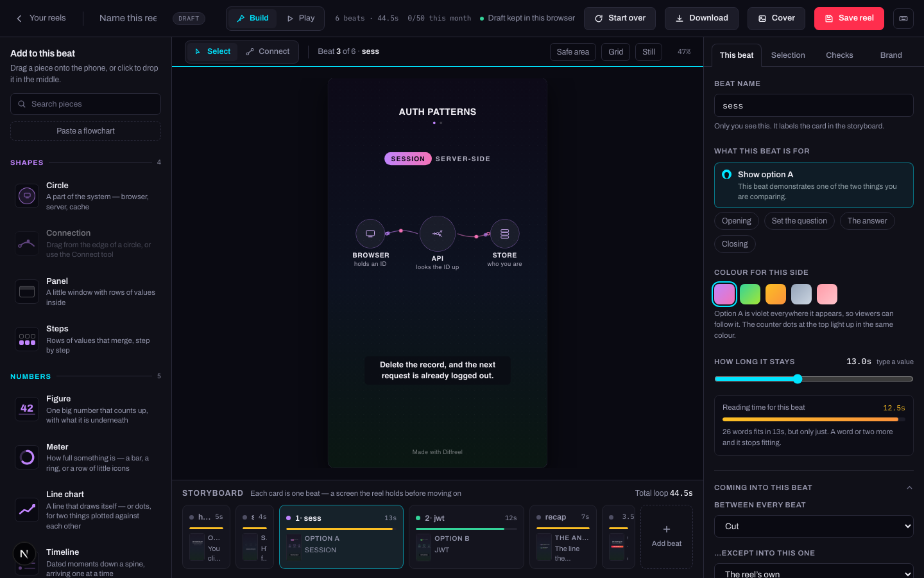
Task: Click the How long it stays slider
Action: tap(814, 379)
